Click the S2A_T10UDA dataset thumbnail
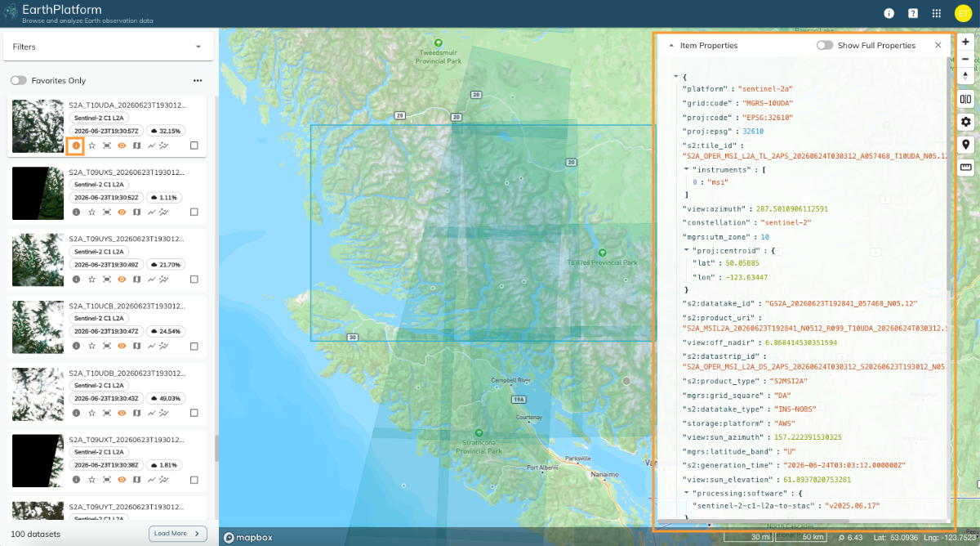The image size is (980, 546). [38, 126]
